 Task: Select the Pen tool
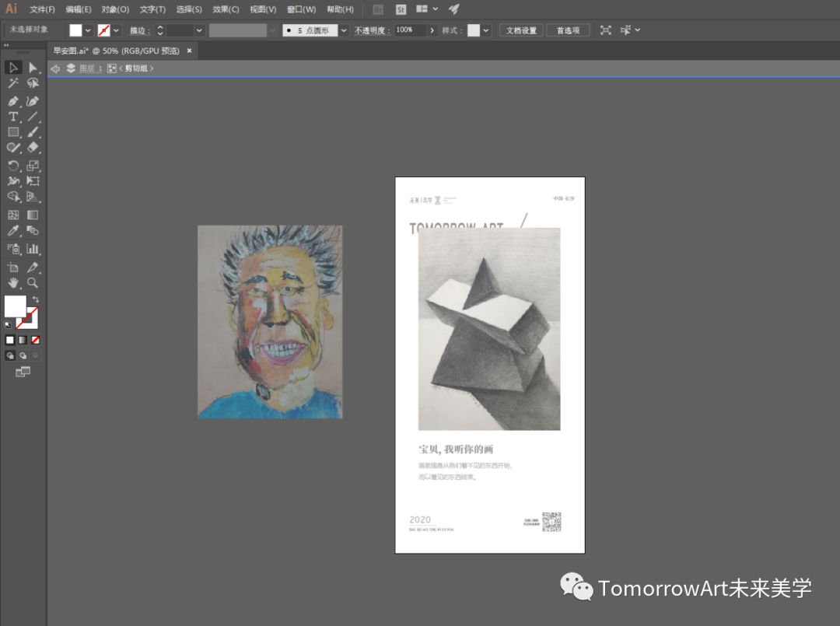tap(13, 101)
